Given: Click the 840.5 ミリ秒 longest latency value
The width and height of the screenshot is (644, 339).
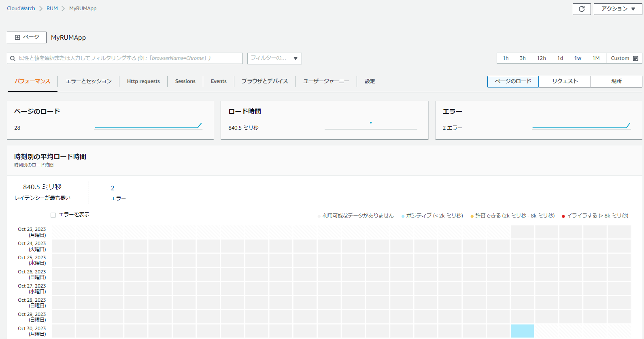Looking at the screenshot, I should point(42,187).
